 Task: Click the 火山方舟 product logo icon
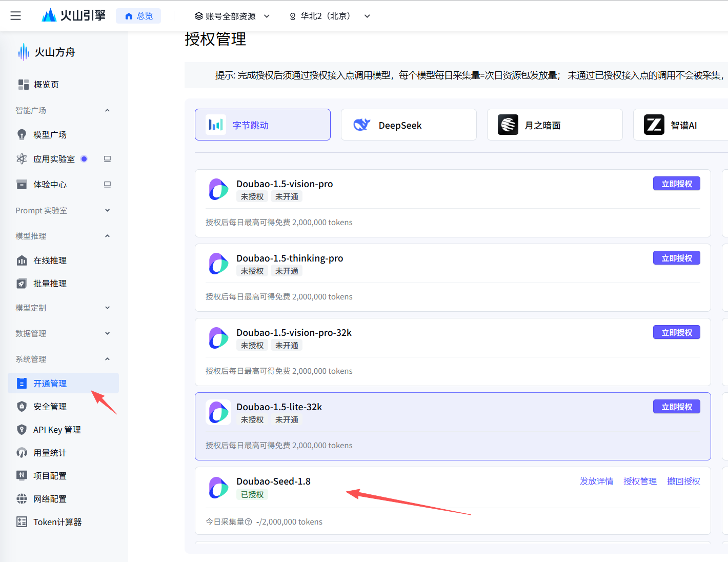click(24, 52)
